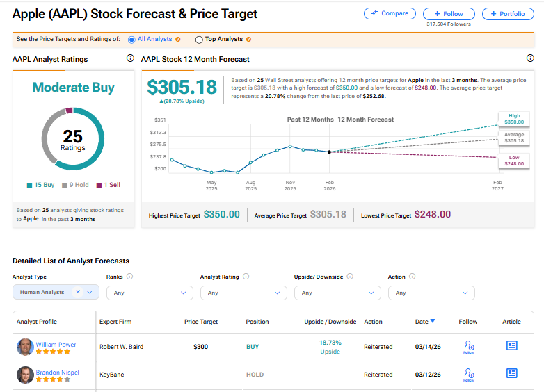
Task: Open William Power's article icon
Action: [x=511, y=345]
